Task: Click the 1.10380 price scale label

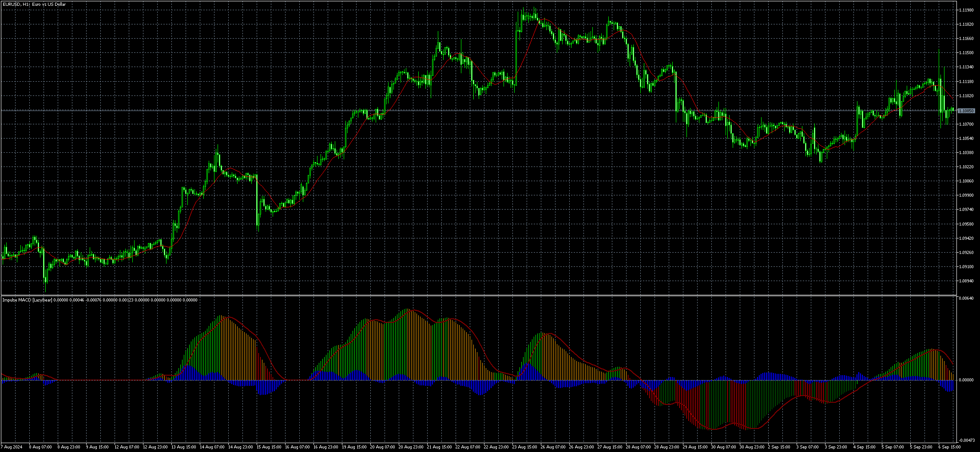Action: (x=966, y=153)
